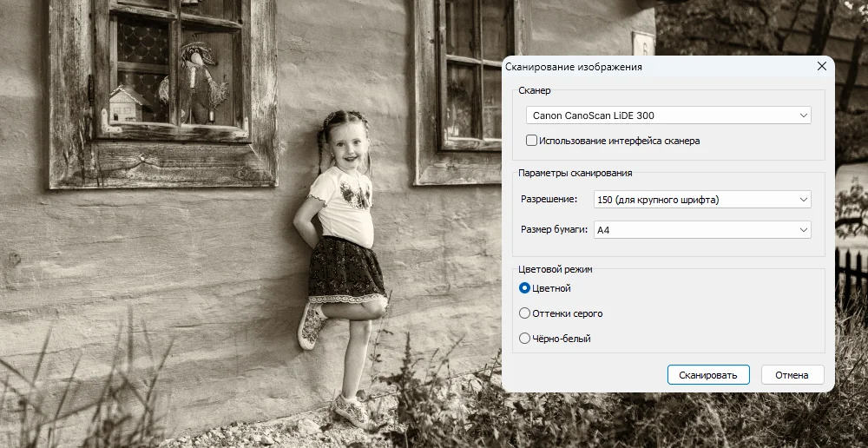The height and width of the screenshot is (448, 868).
Task: Click the chevron arrow of the resolution combo box
Action: 803,200
